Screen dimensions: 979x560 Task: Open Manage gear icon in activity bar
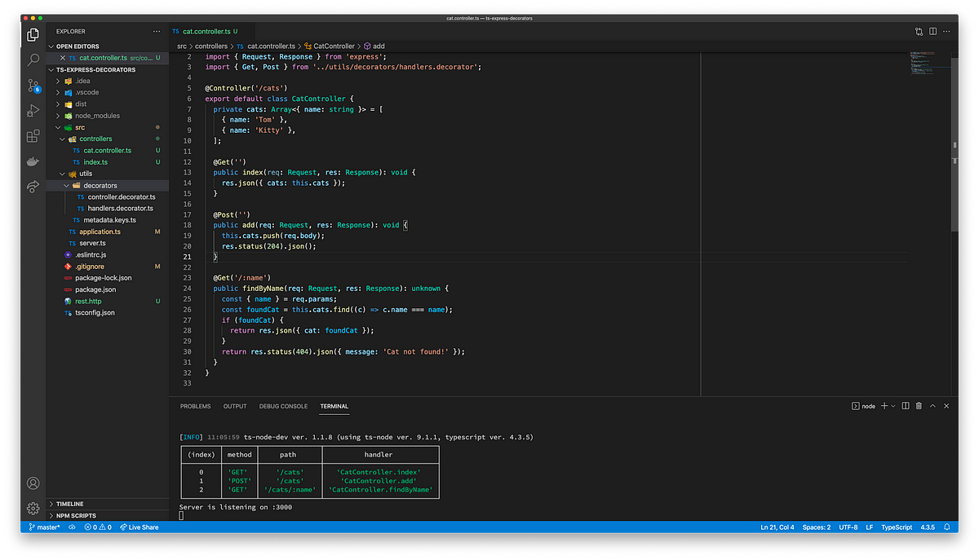pos(33,509)
